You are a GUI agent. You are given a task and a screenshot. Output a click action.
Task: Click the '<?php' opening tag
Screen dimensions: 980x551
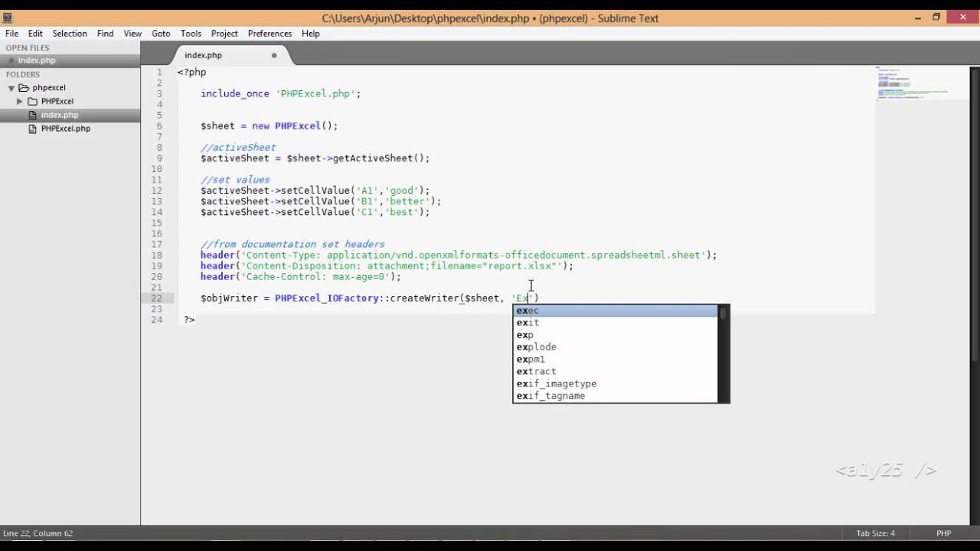(191, 72)
